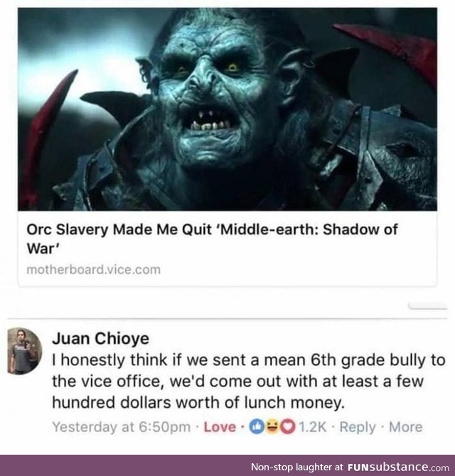
Task: Open the 'Orc Slavery Made Me Quit' headline
Action: coord(212,239)
